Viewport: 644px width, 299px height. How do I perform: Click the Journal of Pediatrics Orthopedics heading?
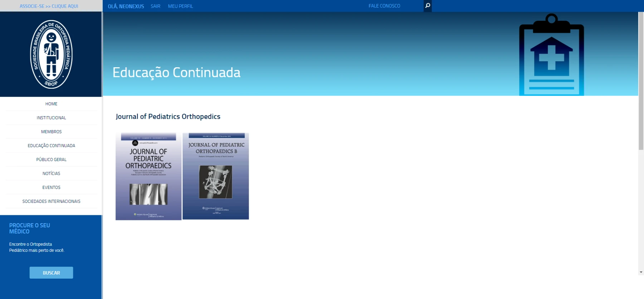click(168, 117)
